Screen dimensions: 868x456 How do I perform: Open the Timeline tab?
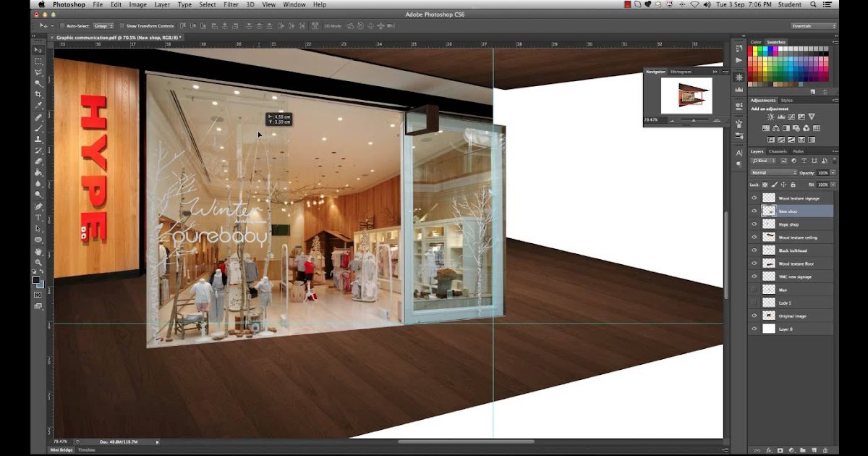[87, 450]
